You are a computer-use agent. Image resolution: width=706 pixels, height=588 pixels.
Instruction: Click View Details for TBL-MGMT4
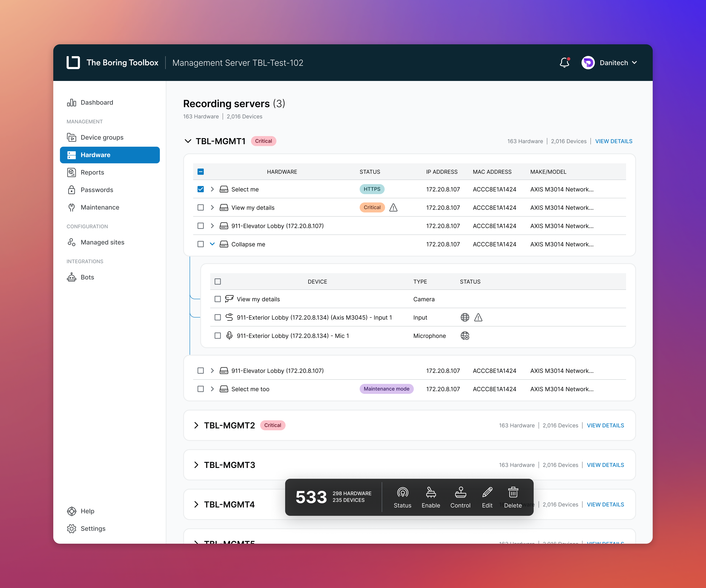click(605, 505)
